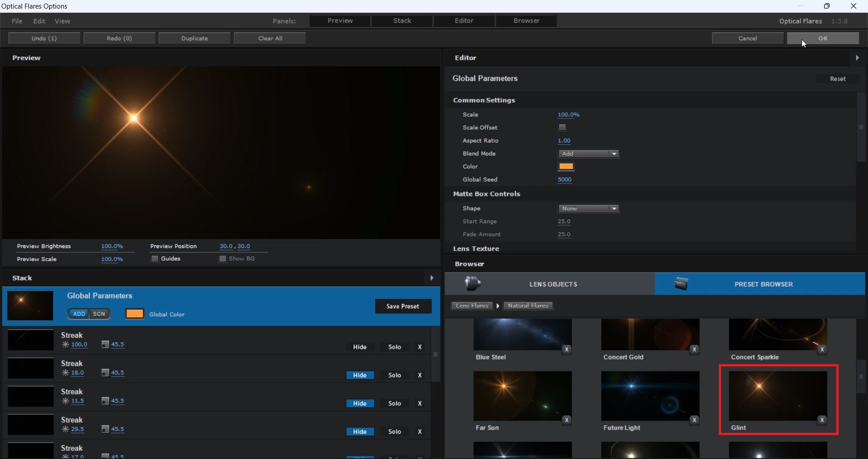Image resolution: width=868 pixels, height=459 pixels.
Task: Unhide the Streak 18.0 layer
Action: tap(360, 375)
